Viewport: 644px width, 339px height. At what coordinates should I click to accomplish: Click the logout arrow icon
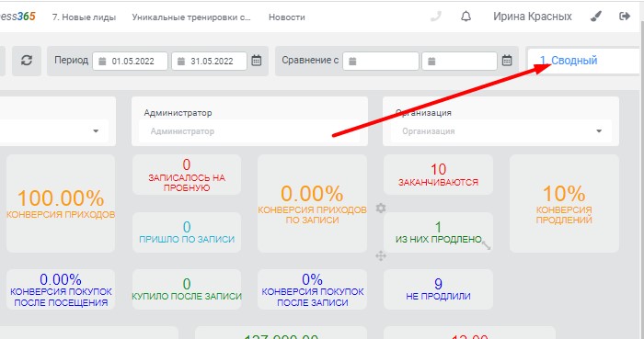(x=625, y=17)
